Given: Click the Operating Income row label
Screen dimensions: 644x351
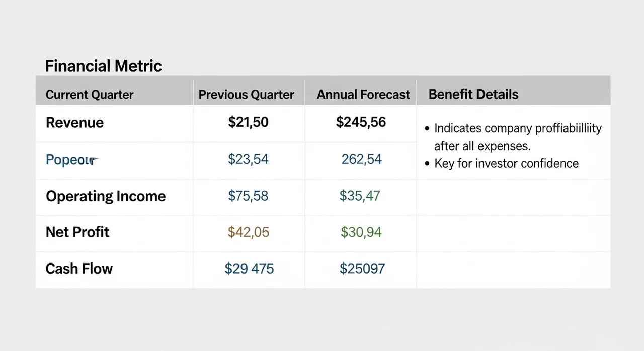Looking at the screenshot, I should tap(106, 196).
